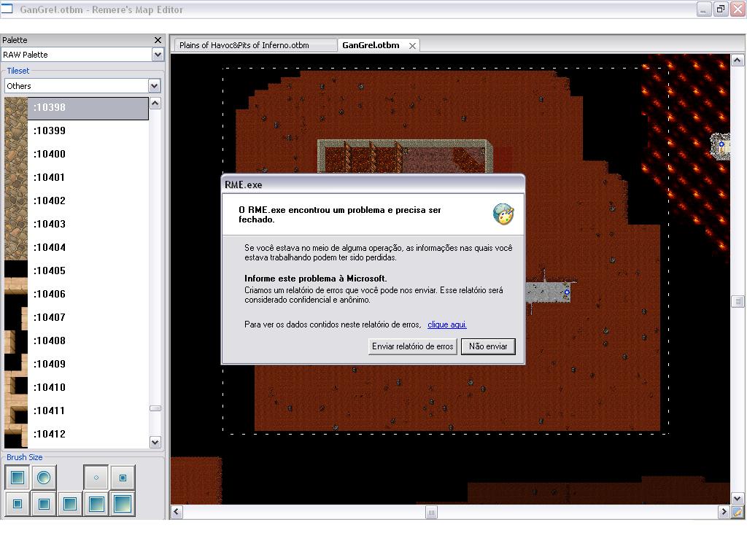Click the map horizontal scroll left arrow
747x560 pixels.
click(x=177, y=512)
